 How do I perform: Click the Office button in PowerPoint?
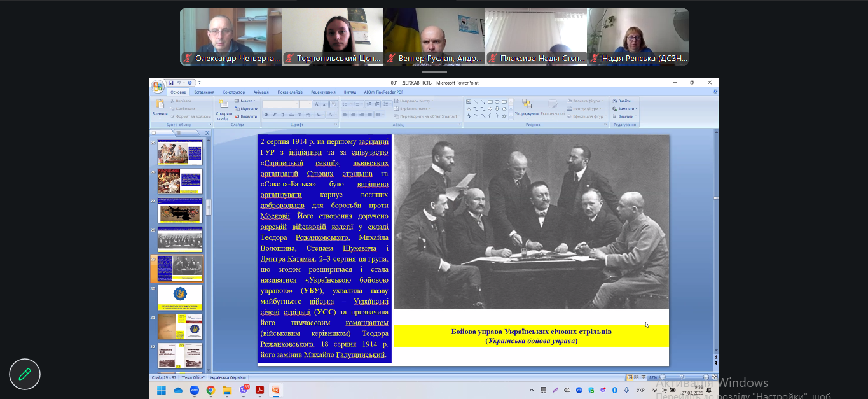click(x=157, y=86)
